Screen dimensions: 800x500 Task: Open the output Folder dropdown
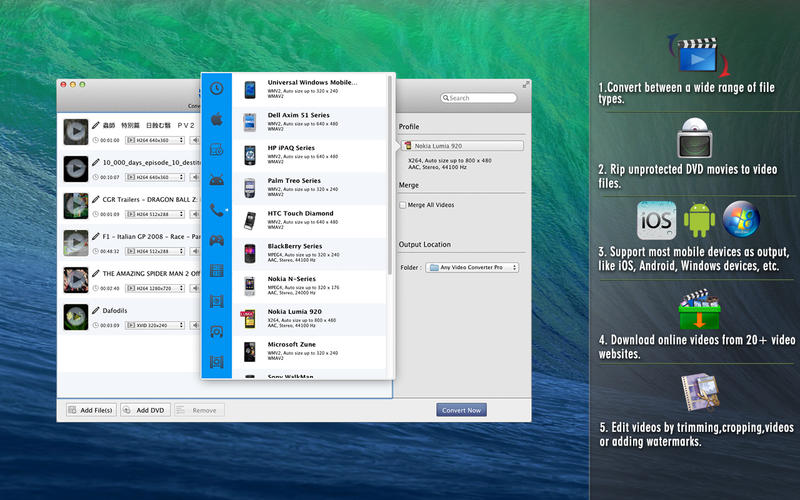472,268
